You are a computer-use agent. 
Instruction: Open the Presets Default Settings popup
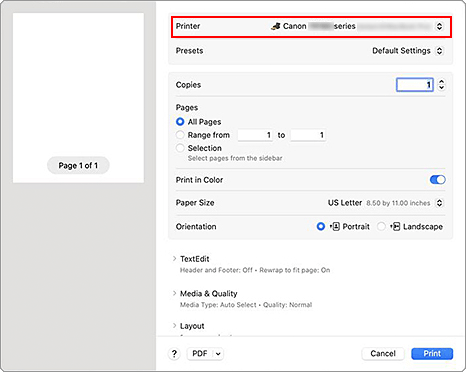pos(439,51)
